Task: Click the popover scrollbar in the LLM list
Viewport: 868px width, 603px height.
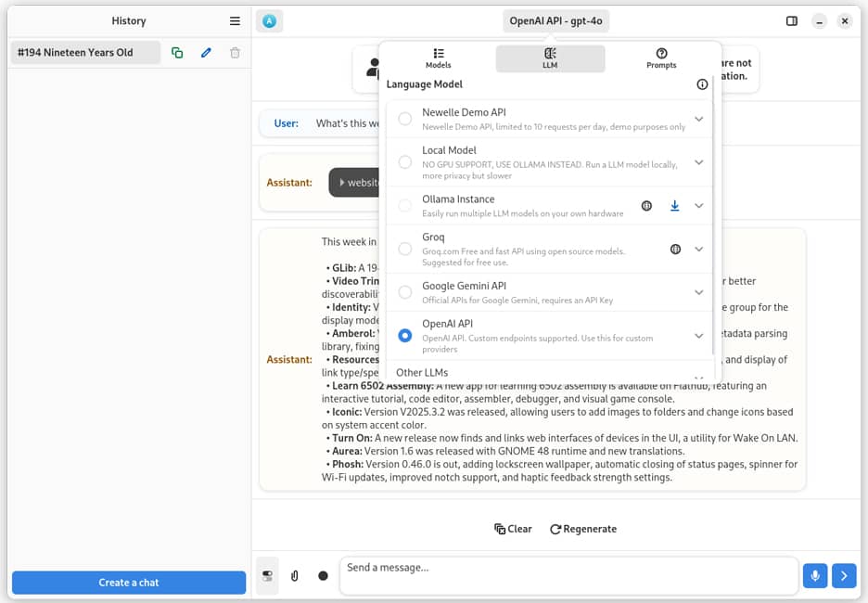Action: pos(713,216)
